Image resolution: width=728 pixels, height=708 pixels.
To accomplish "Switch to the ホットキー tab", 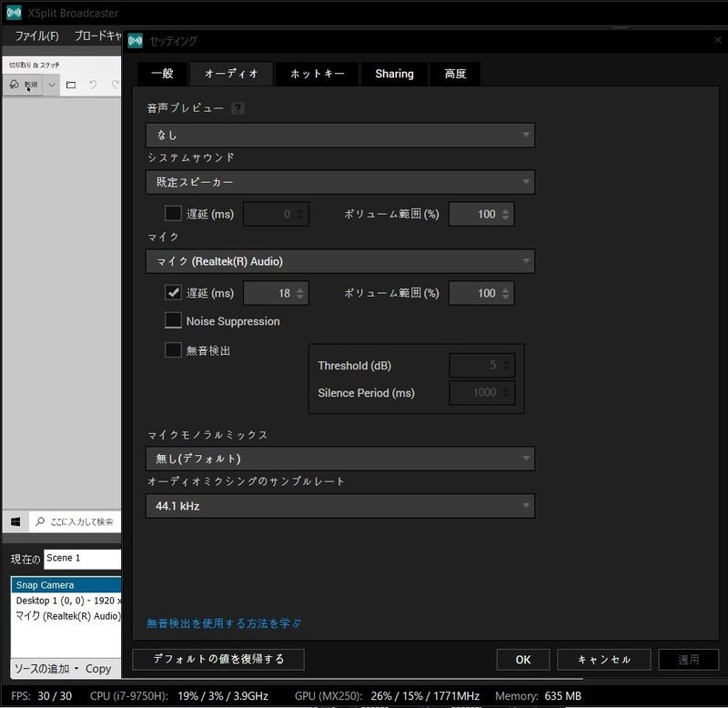I will tap(317, 74).
